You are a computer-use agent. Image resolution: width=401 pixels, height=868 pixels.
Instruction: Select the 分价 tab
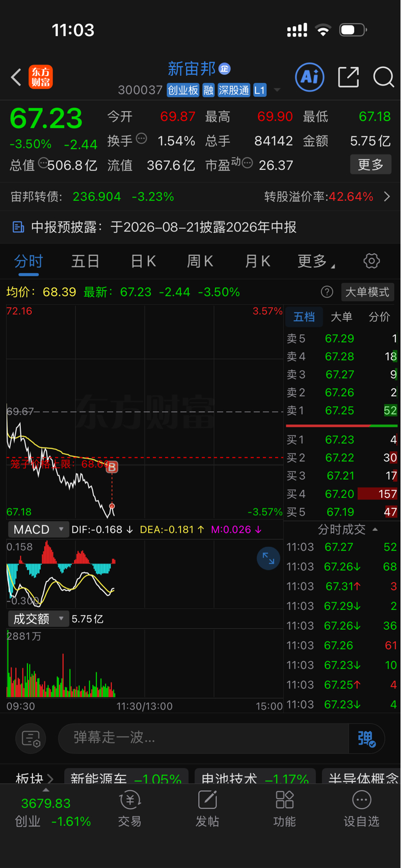tap(379, 317)
